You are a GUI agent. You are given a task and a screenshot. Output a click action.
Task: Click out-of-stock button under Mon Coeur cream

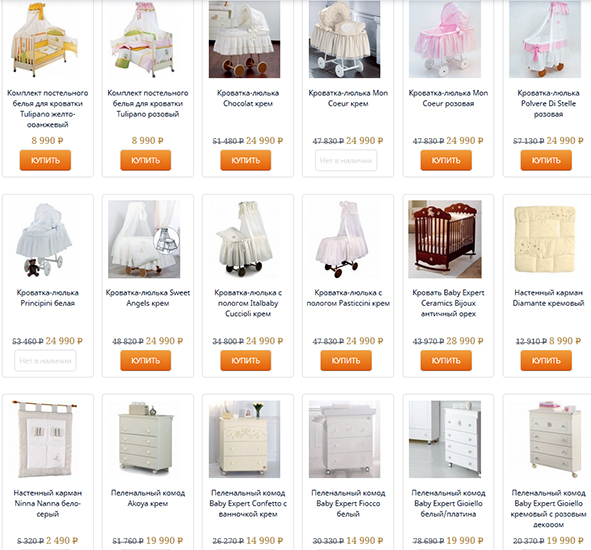click(346, 161)
